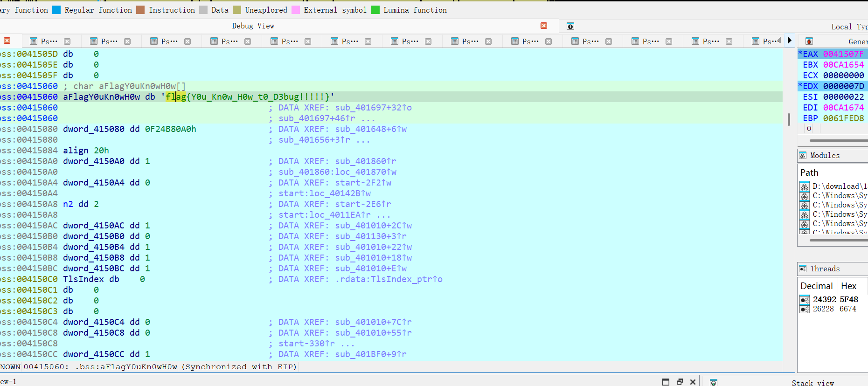Click the Data legend swatch
868x386 pixels.
click(203, 10)
